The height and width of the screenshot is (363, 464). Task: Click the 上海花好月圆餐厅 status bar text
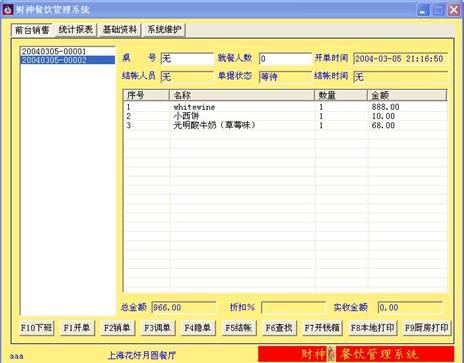[x=142, y=355]
